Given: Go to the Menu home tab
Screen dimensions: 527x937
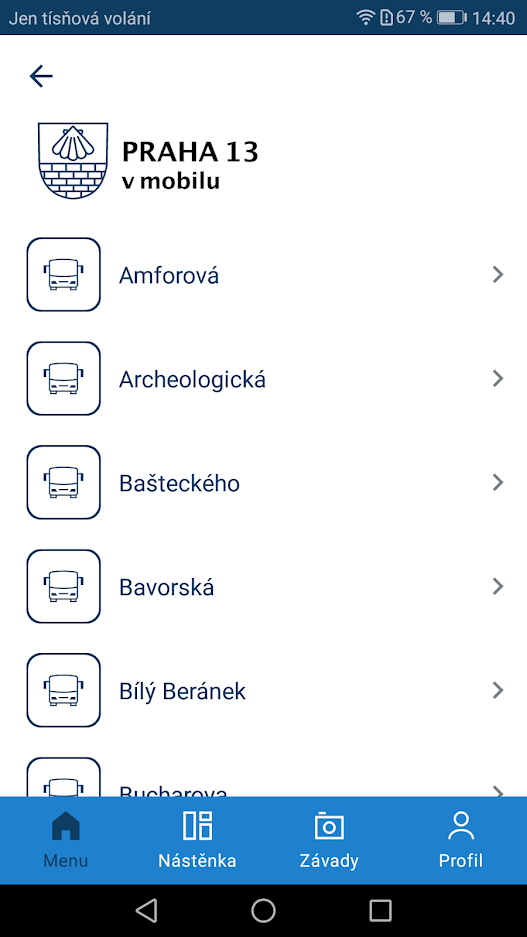Looking at the screenshot, I should click(66, 840).
